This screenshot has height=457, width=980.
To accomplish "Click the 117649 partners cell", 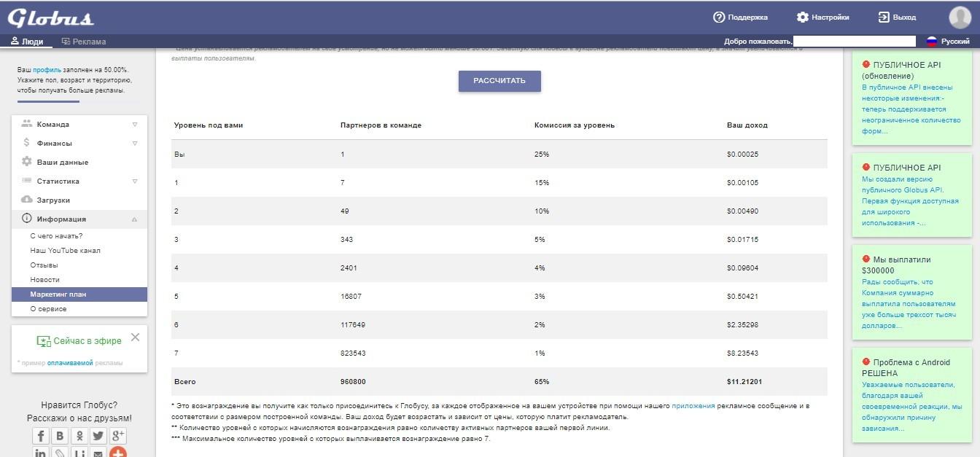I will (352, 324).
